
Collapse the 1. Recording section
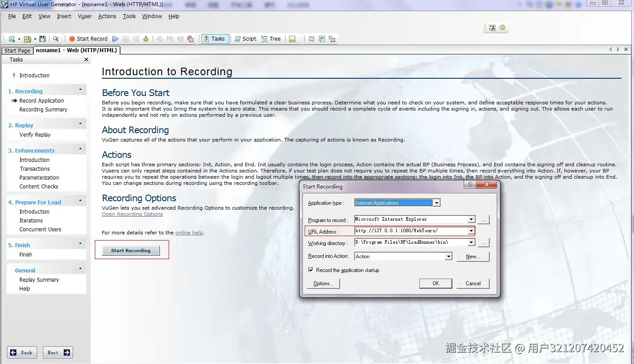(80, 90)
